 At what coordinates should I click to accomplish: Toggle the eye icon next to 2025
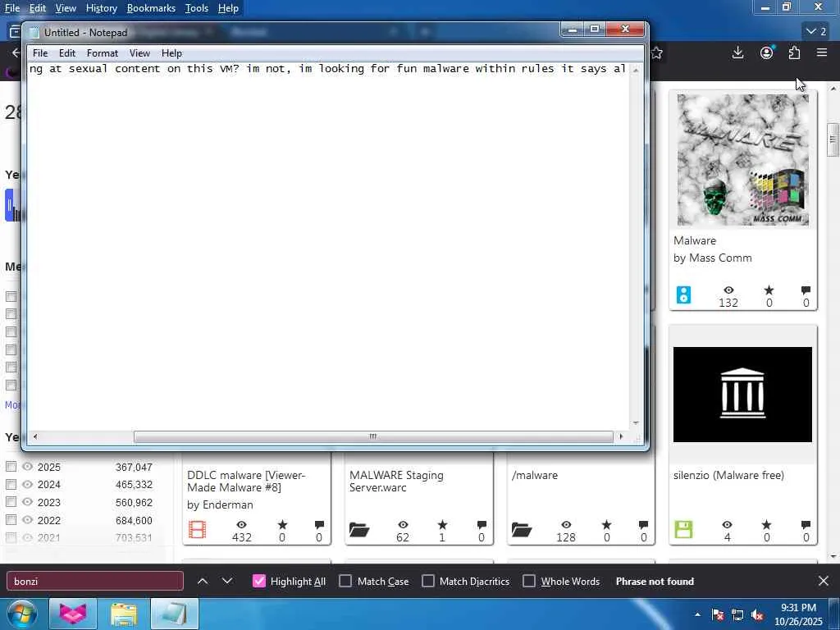click(27, 467)
